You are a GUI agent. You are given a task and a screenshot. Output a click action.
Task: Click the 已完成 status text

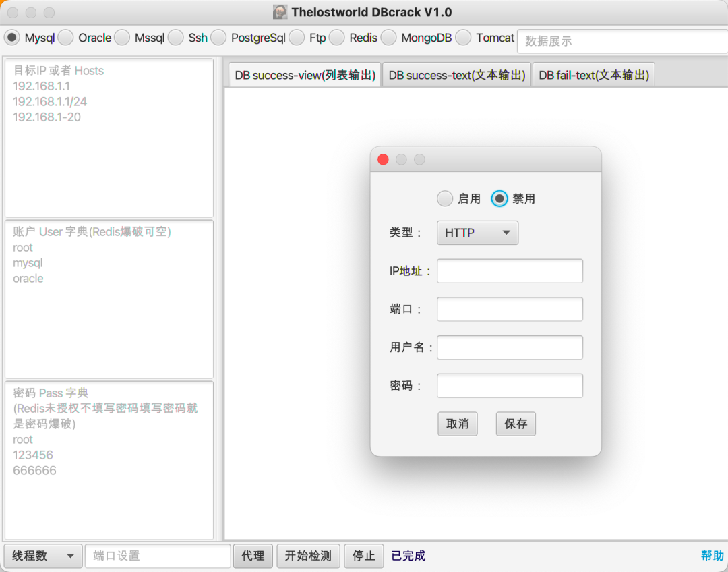(x=408, y=556)
